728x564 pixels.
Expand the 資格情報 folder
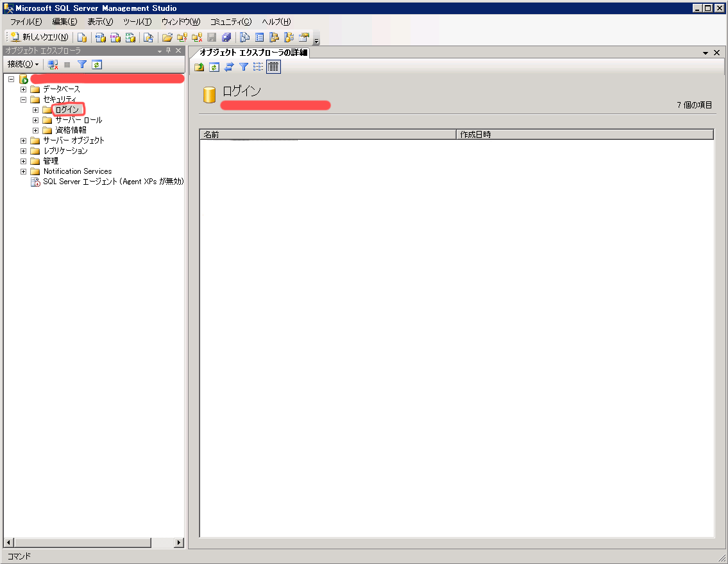pyautogui.click(x=36, y=130)
